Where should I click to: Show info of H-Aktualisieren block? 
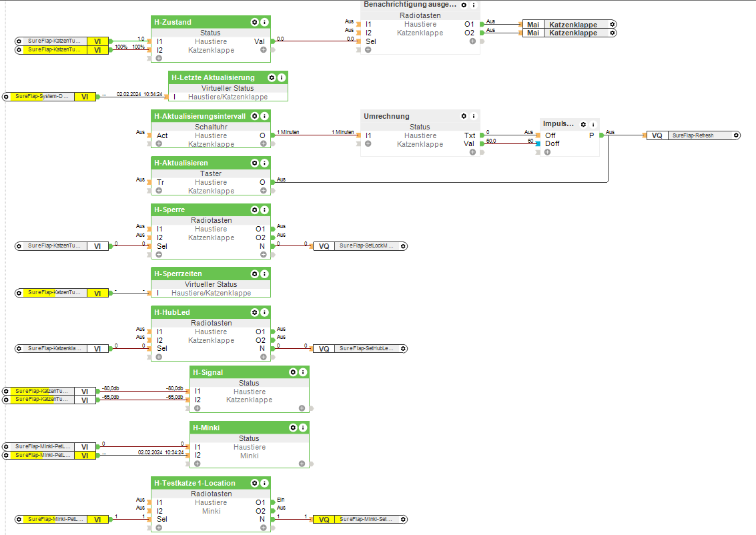(264, 163)
